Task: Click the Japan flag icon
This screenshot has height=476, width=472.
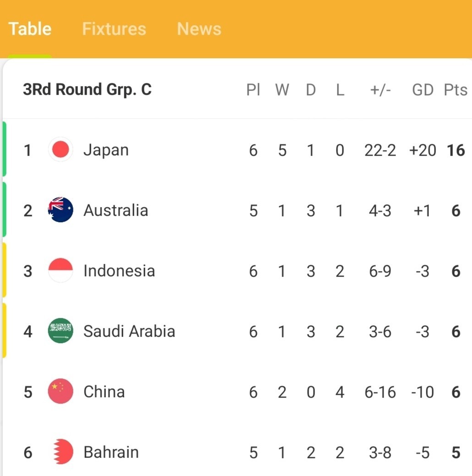Action: [x=60, y=149]
